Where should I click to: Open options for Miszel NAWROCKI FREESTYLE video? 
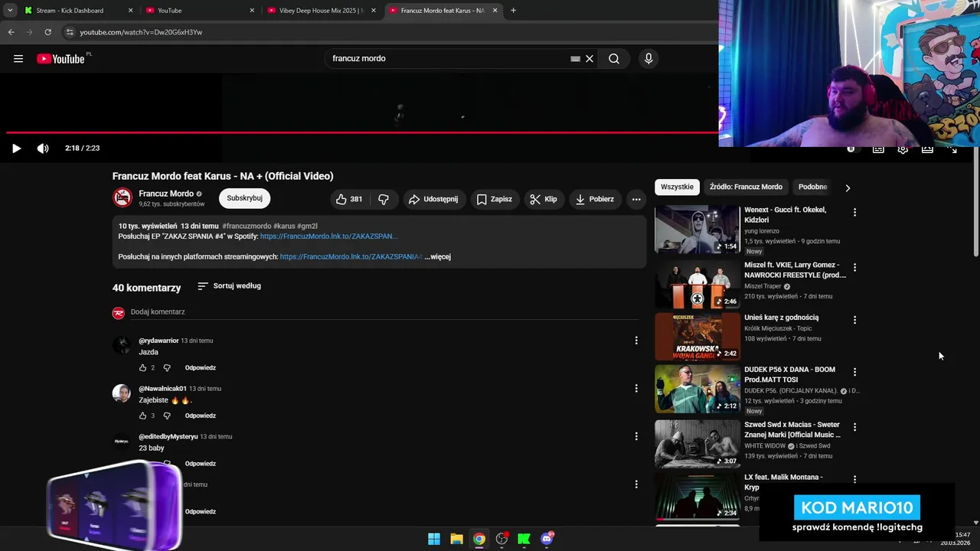pyautogui.click(x=854, y=268)
